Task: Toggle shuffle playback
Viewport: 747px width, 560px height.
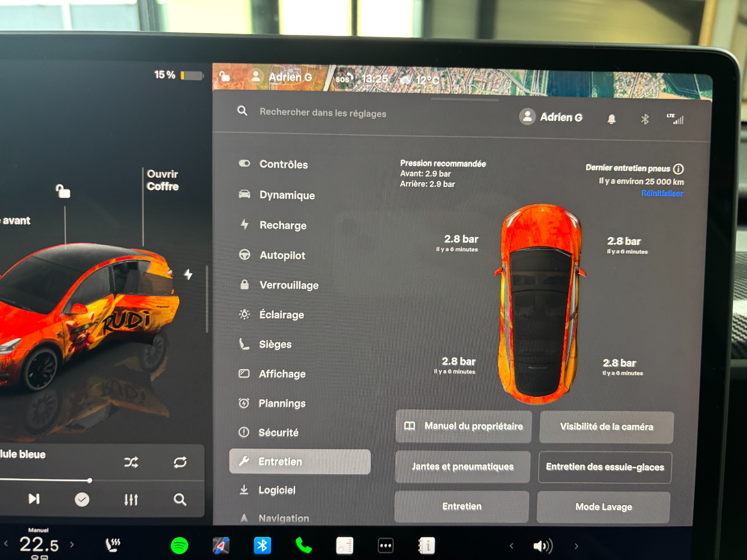Action: pos(131,462)
